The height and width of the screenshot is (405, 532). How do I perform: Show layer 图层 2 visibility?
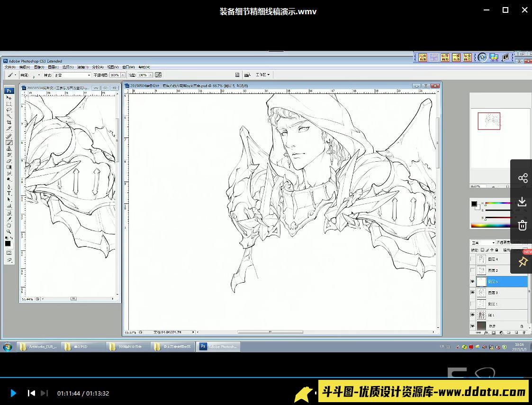click(473, 270)
